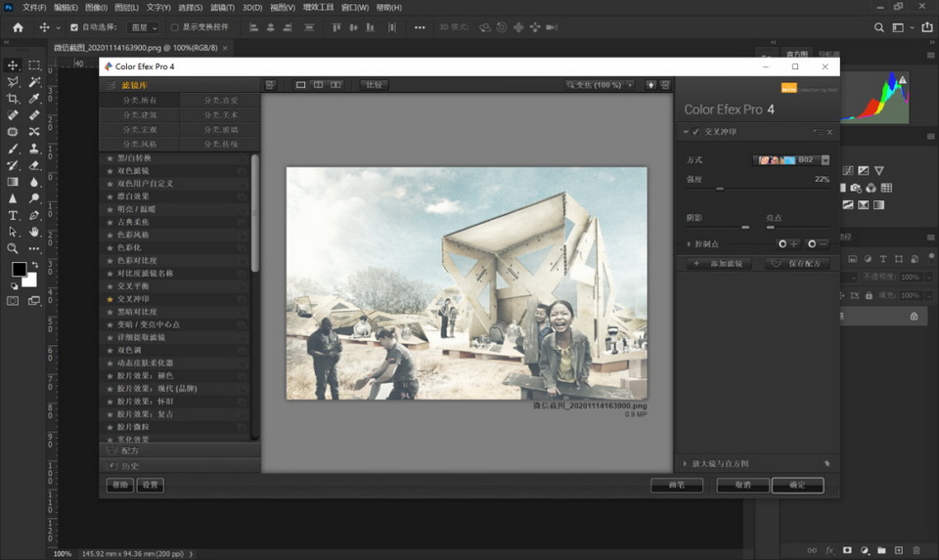Remove the 交叉冲印 filter with X icon
The height and width of the screenshot is (560, 939).
point(829,132)
